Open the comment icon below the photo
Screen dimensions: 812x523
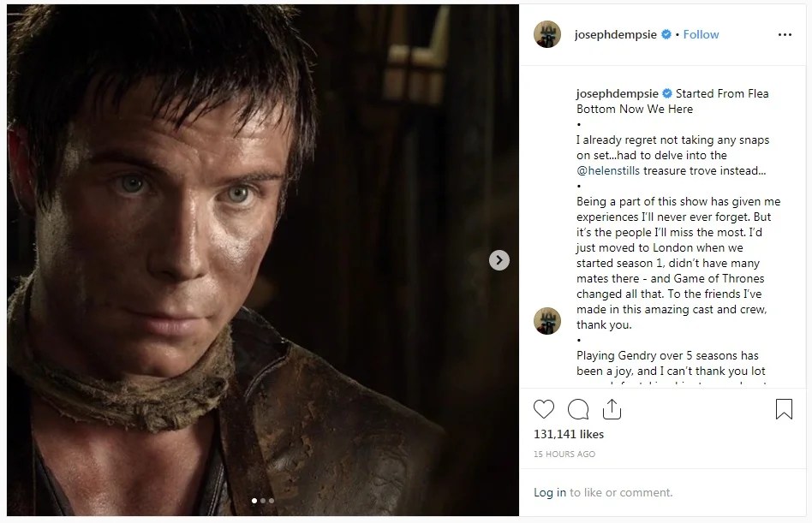pyautogui.click(x=578, y=410)
